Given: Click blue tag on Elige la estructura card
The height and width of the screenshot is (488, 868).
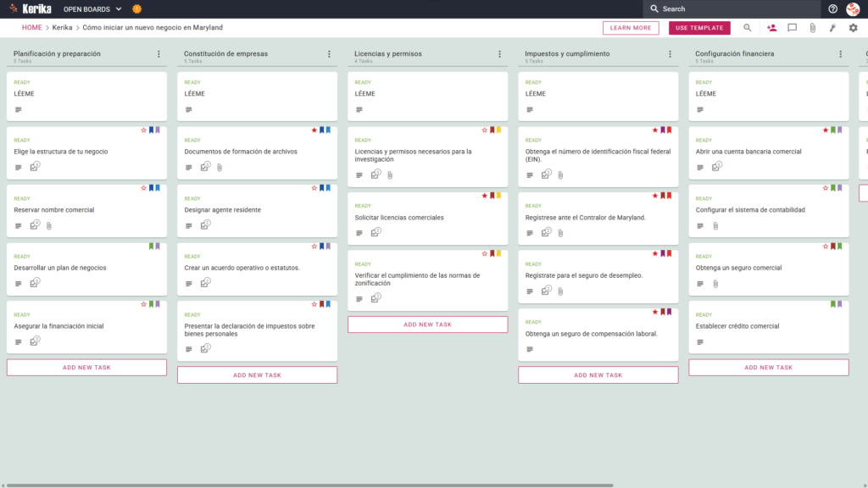Looking at the screenshot, I should pyautogui.click(x=151, y=130).
